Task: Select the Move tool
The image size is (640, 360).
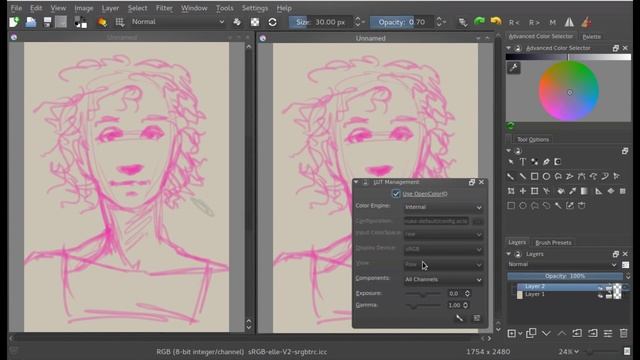Action: tap(522, 191)
